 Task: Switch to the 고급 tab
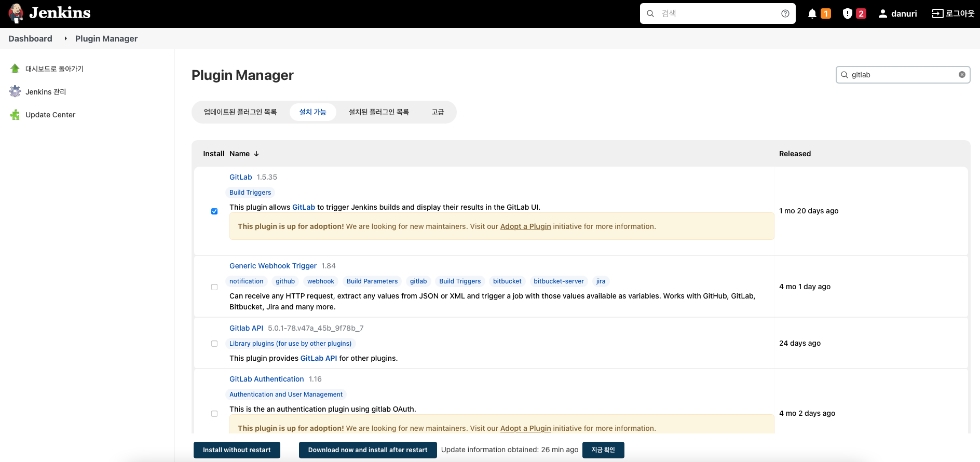pos(438,112)
